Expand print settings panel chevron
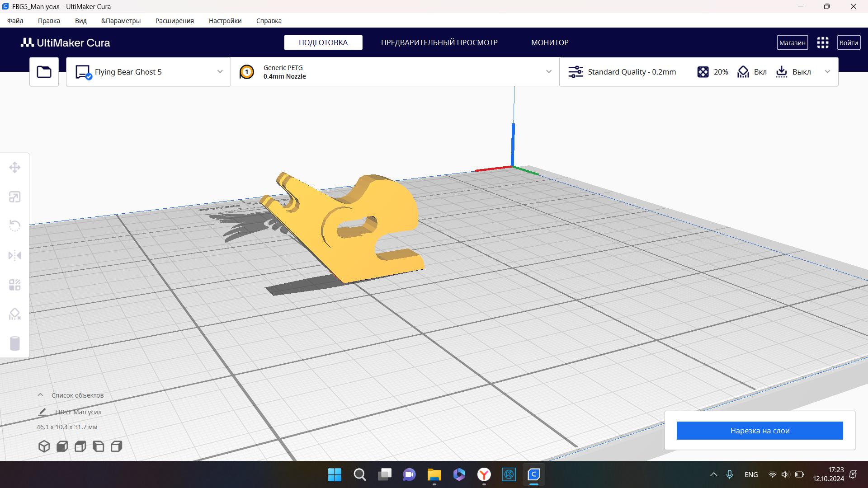 (x=827, y=72)
